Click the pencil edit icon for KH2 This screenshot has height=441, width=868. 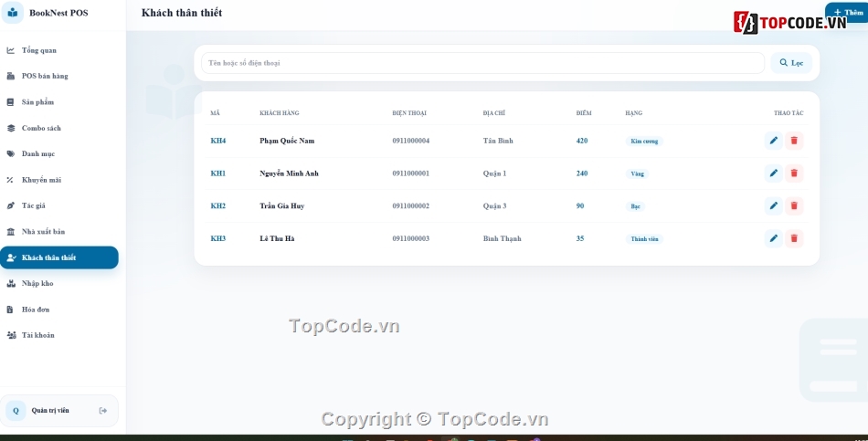773,205
